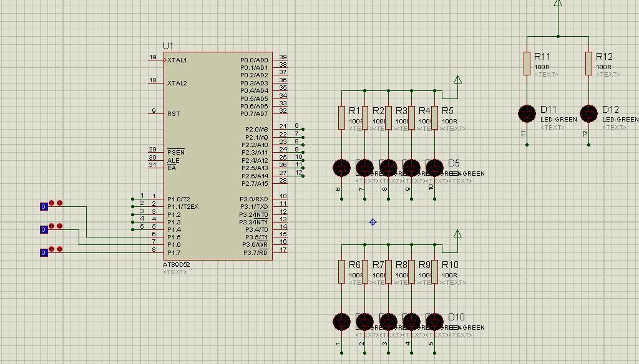Click the power terminal next to R10
Image resolution: width=639 pixels, height=364 pixels.
click(457, 234)
